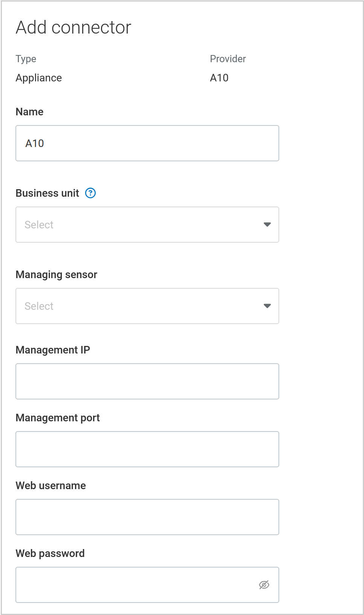
Task: Click the Type label showing Appliance
Action: pos(38,78)
